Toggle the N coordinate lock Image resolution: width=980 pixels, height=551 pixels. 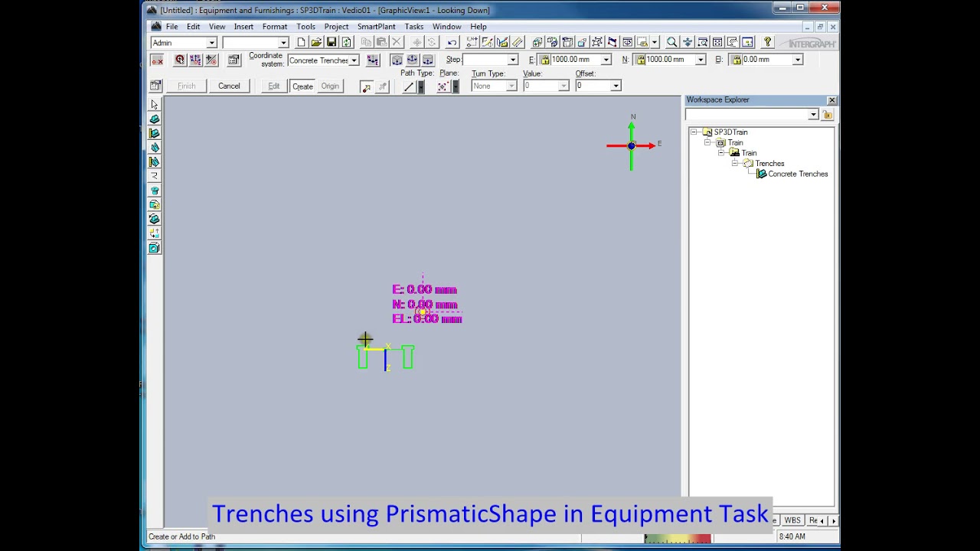[640, 60]
